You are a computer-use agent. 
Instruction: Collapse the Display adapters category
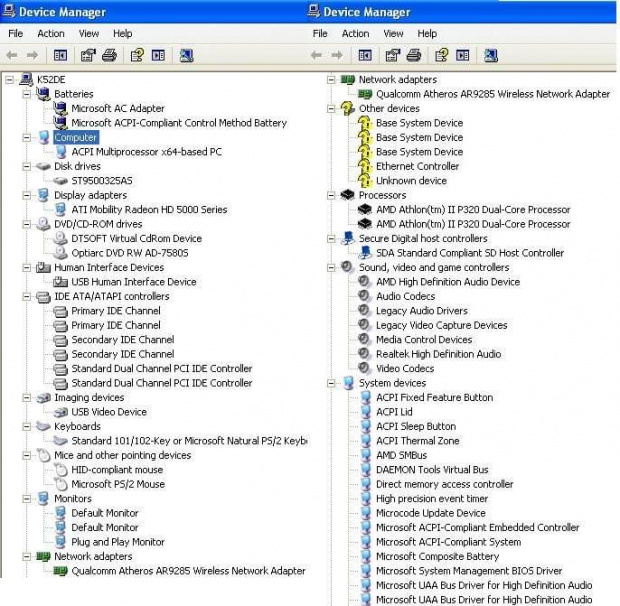tap(26, 195)
